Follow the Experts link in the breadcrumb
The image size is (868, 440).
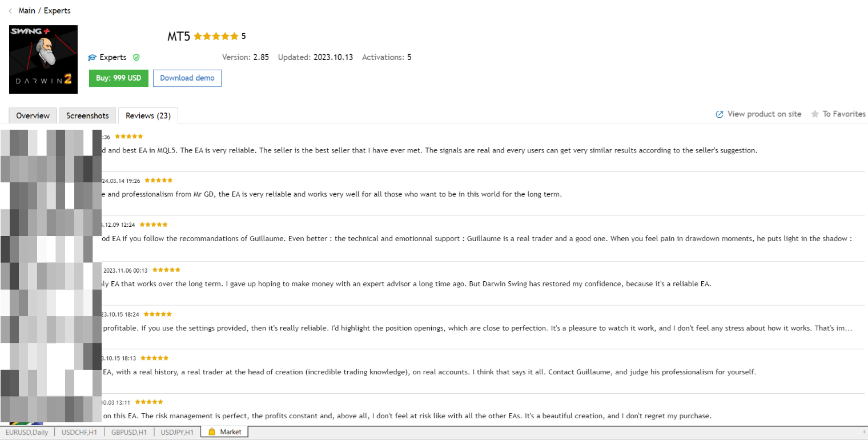click(57, 11)
